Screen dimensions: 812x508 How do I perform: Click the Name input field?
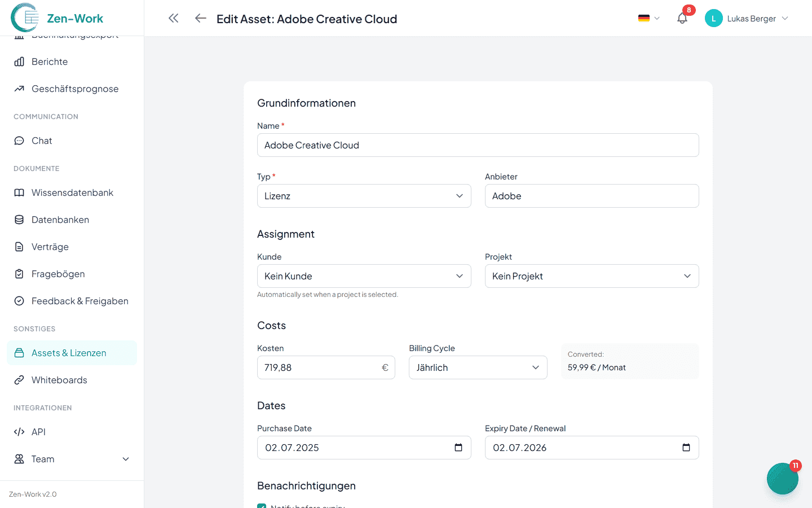[x=478, y=145]
